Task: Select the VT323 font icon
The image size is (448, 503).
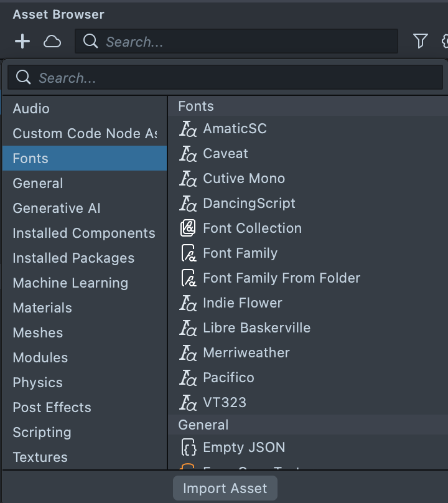Action: tap(188, 403)
